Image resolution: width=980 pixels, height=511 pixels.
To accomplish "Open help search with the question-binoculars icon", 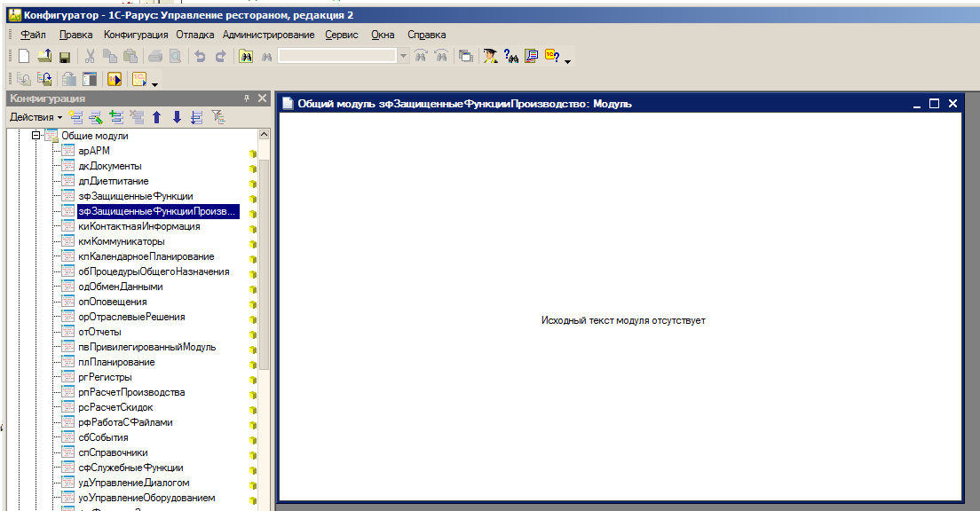I will 511,56.
